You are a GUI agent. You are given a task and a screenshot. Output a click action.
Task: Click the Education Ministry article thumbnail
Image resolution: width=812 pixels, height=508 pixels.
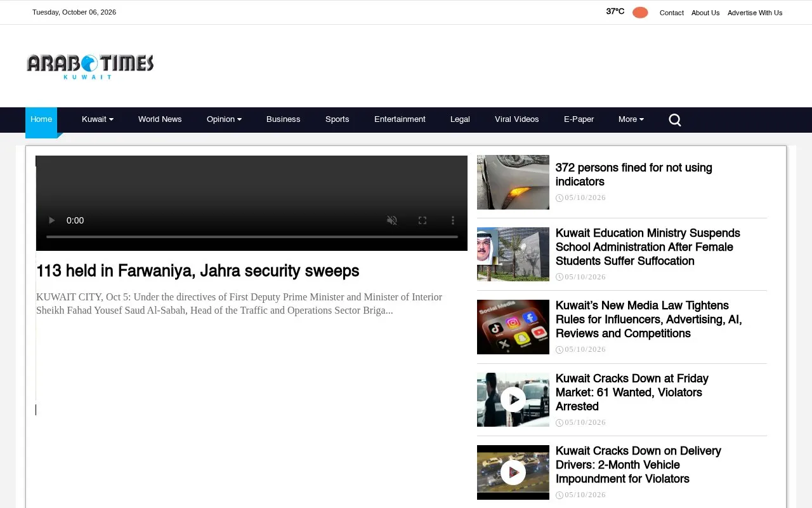513,254
